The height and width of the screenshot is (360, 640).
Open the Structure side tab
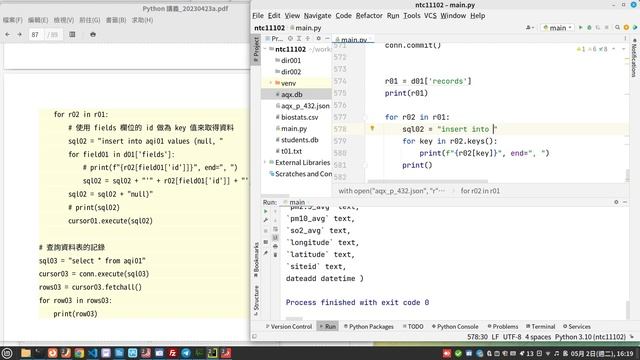pos(256,301)
